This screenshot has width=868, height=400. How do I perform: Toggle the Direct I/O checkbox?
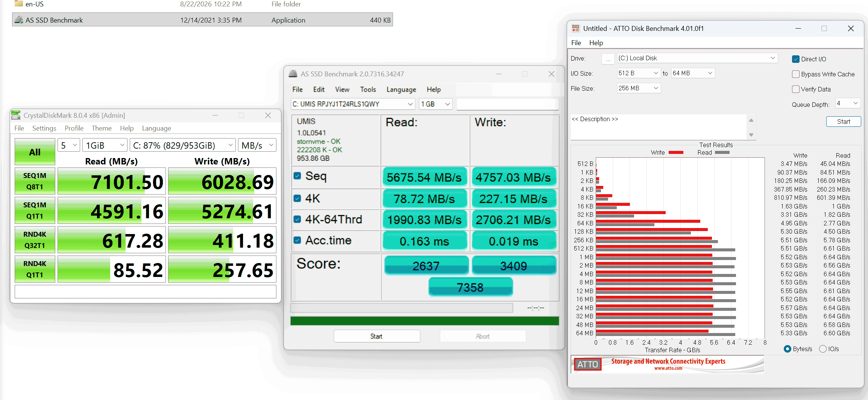(x=795, y=59)
